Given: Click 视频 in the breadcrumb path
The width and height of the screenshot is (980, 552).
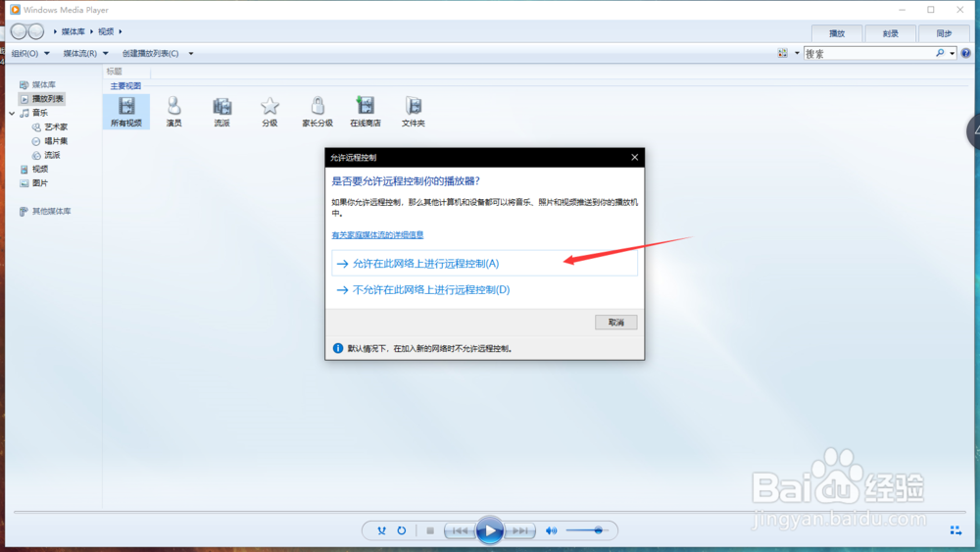Looking at the screenshot, I should point(106,32).
